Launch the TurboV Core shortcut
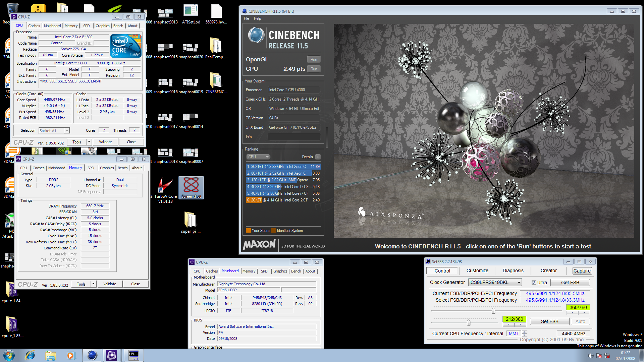The image size is (644, 362). pos(165,190)
